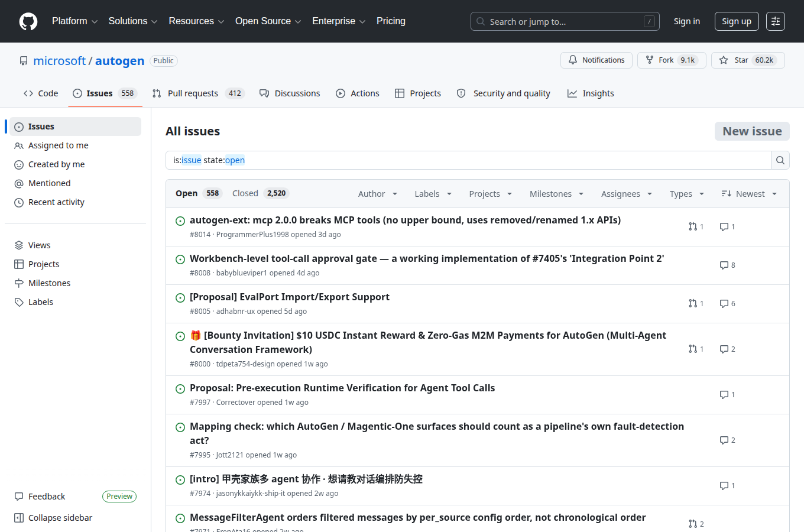Click comment icon on EvalPort proposal issue
804x532 pixels.
(x=724, y=304)
